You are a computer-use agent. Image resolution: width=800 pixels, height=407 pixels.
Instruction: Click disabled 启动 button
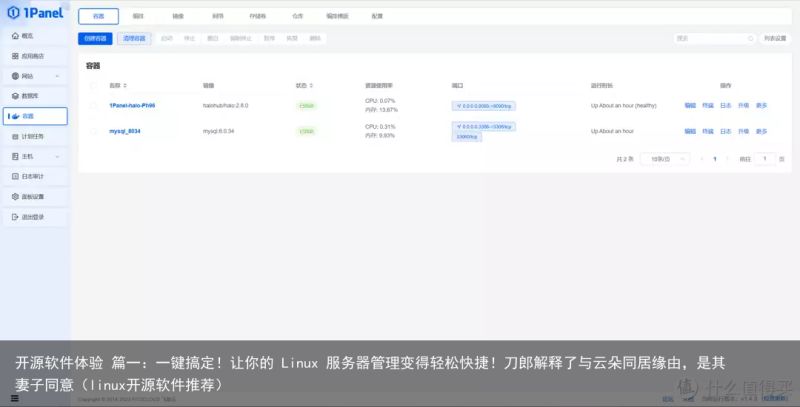tap(167, 38)
